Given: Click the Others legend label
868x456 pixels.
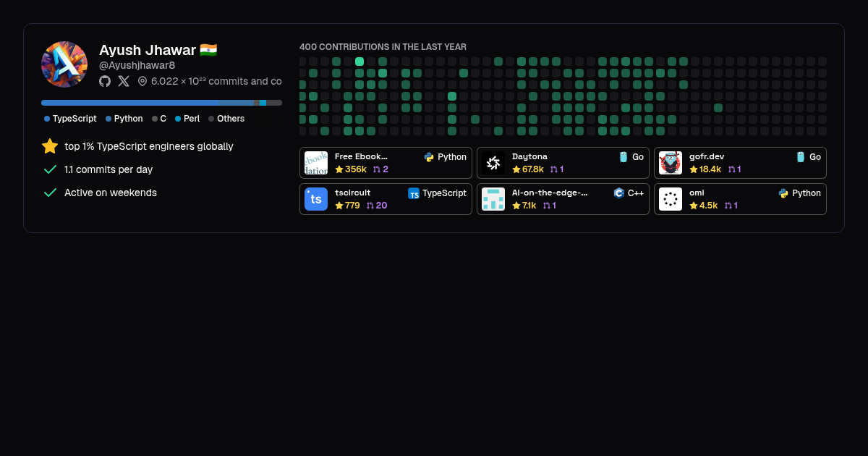Looking at the screenshot, I should pos(231,119).
